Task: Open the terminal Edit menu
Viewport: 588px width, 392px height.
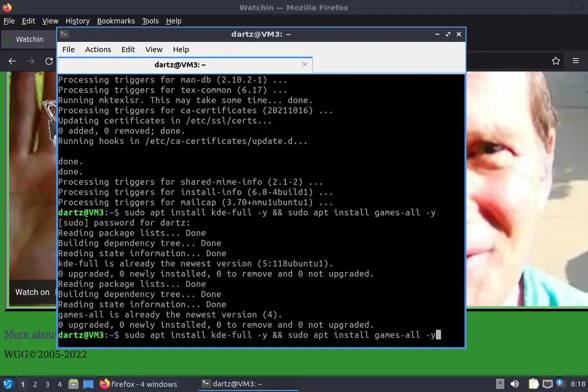Action: coord(128,50)
